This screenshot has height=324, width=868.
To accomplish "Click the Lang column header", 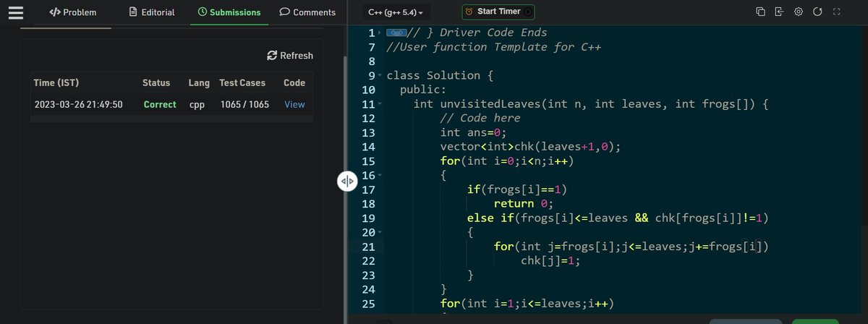I will pyautogui.click(x=199, y=83).
